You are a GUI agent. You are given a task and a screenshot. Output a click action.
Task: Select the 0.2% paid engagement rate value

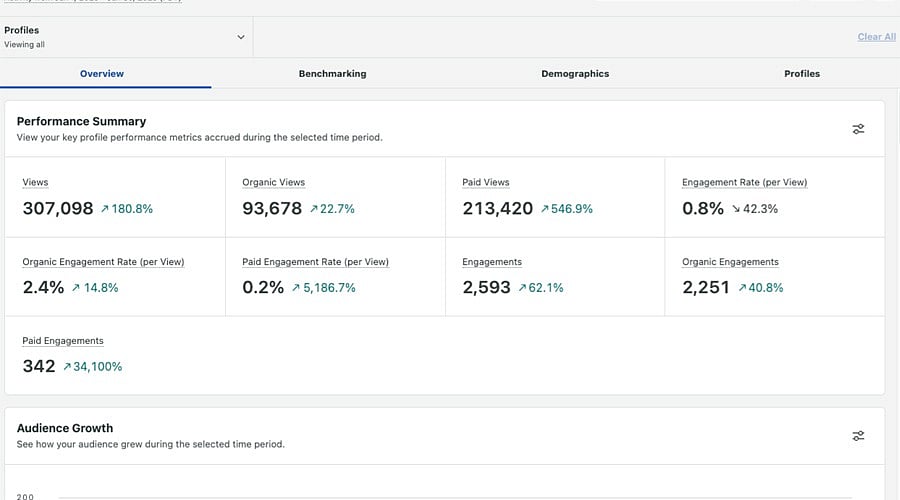point(263,287)
